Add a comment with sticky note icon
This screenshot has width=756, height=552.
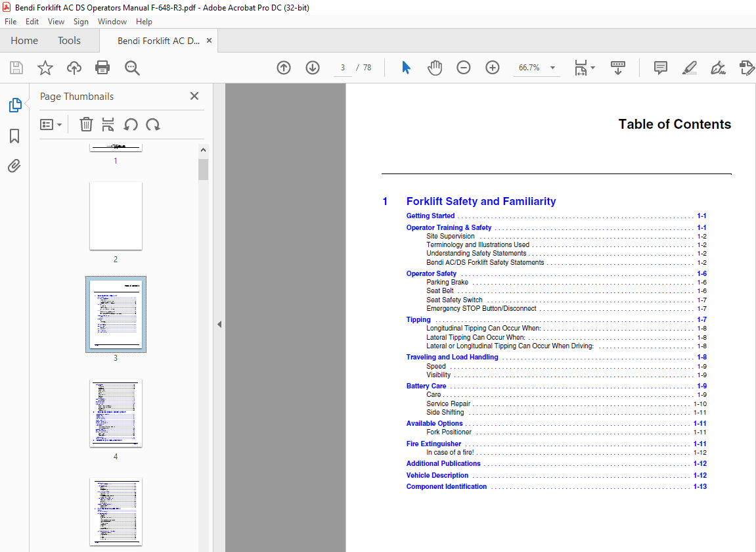tap(661, 68)
